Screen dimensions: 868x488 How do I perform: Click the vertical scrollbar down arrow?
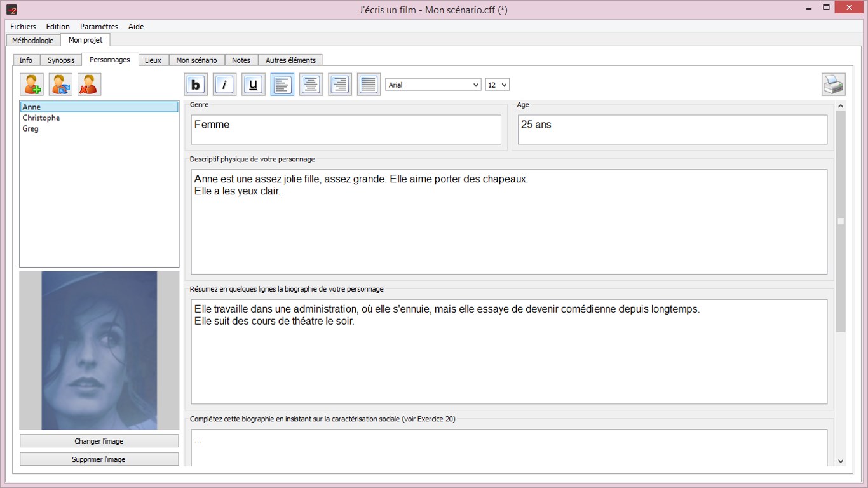[841, 461]
